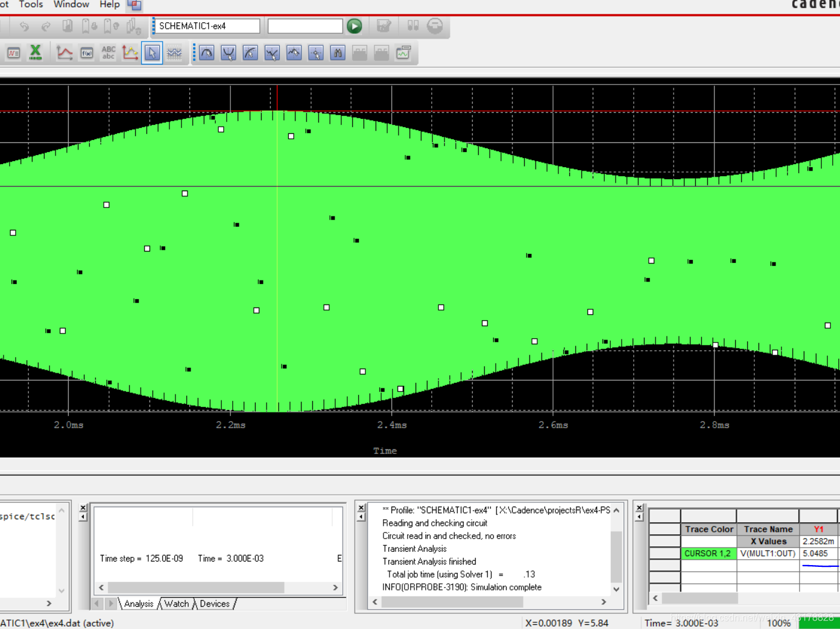Close the simulation status panel with its X

pos(83,508)
